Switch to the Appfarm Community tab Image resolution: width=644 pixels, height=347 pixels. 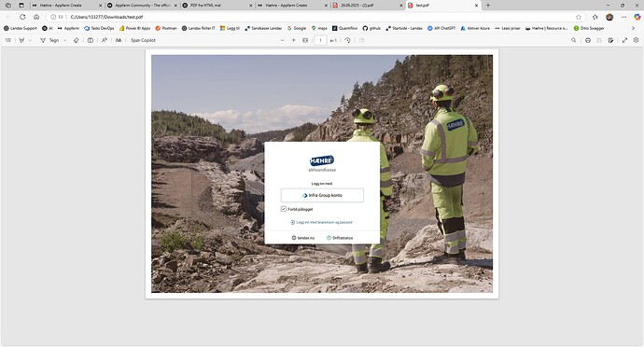pyautogui.click(x=142, y=6)
